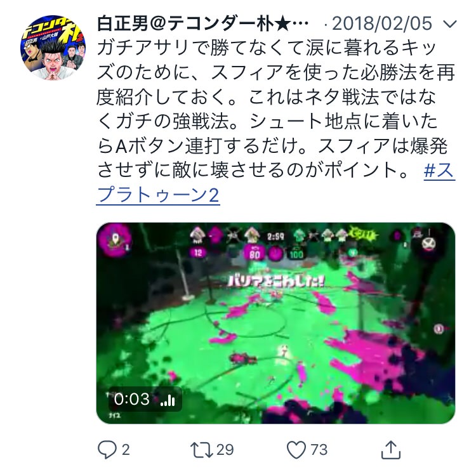This screenshot has height=472, width=476.
Task: Expand the tweet options chevron
Action: tap(449, 24)
